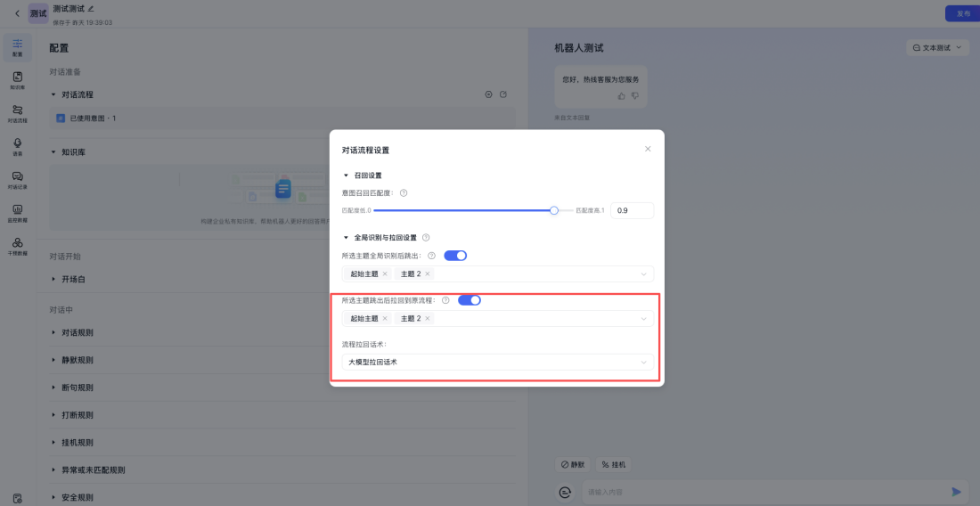Collapse the 对话流程 section in config

(53, 94)
